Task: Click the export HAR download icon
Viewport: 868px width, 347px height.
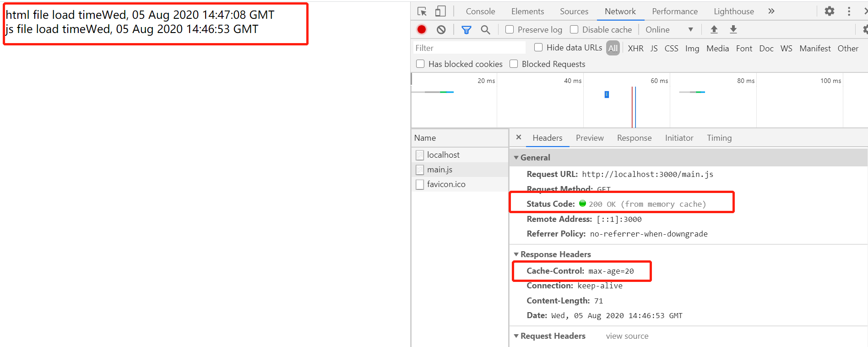Action: tap(733, 30)
